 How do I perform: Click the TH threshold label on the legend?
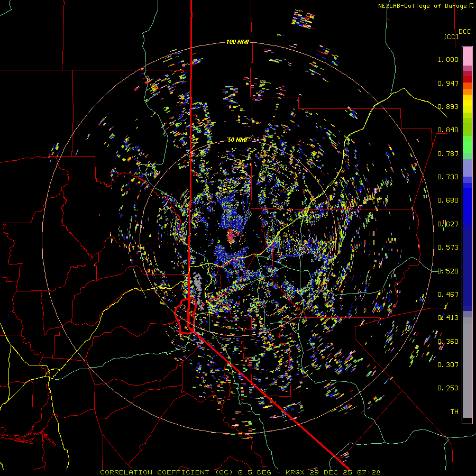tap(454, 412)
